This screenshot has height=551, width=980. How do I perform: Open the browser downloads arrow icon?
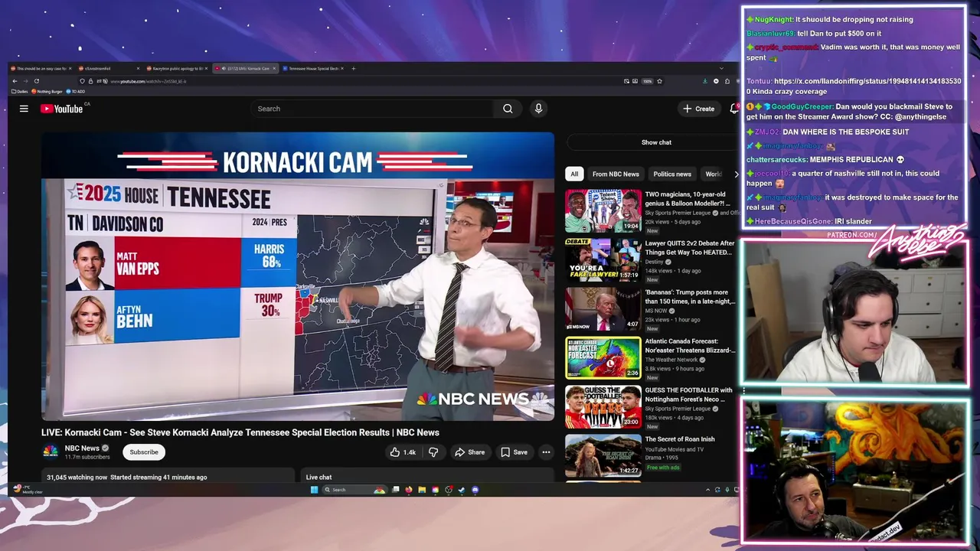[x=705, y=81]
